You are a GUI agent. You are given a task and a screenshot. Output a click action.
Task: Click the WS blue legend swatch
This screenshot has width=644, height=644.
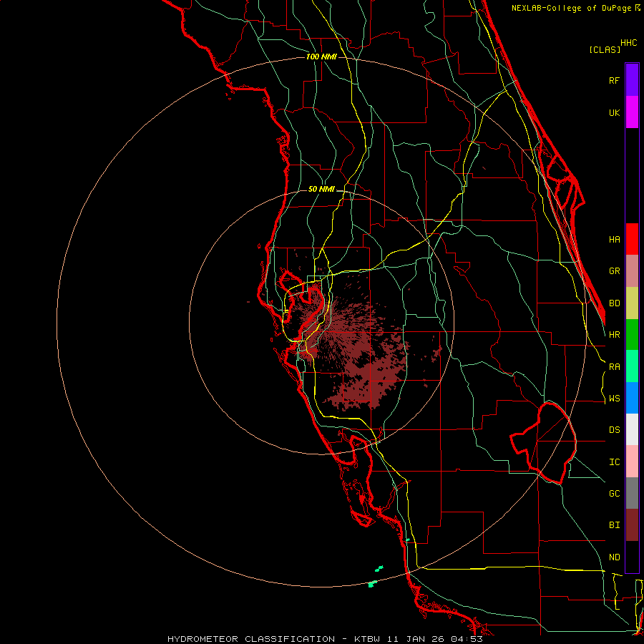(632, 398)
